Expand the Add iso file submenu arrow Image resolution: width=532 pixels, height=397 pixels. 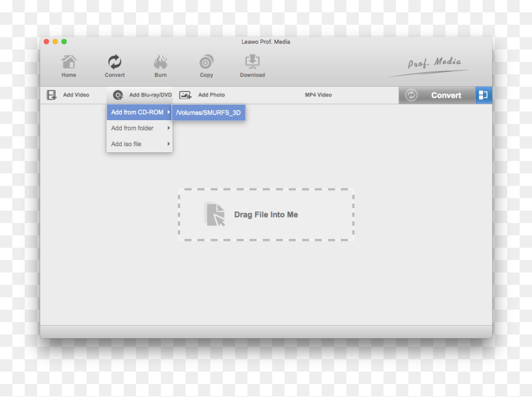point(168,144)
